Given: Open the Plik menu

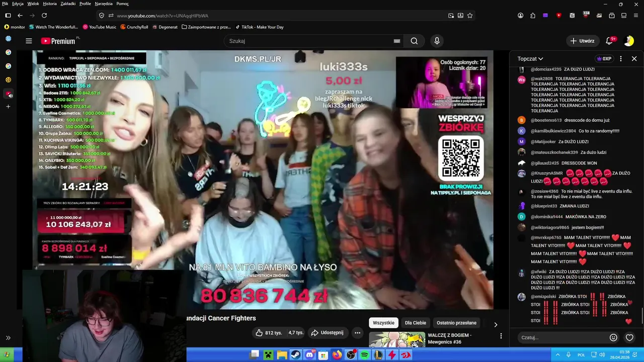Looking at the screenshot, I should point(5,4).
